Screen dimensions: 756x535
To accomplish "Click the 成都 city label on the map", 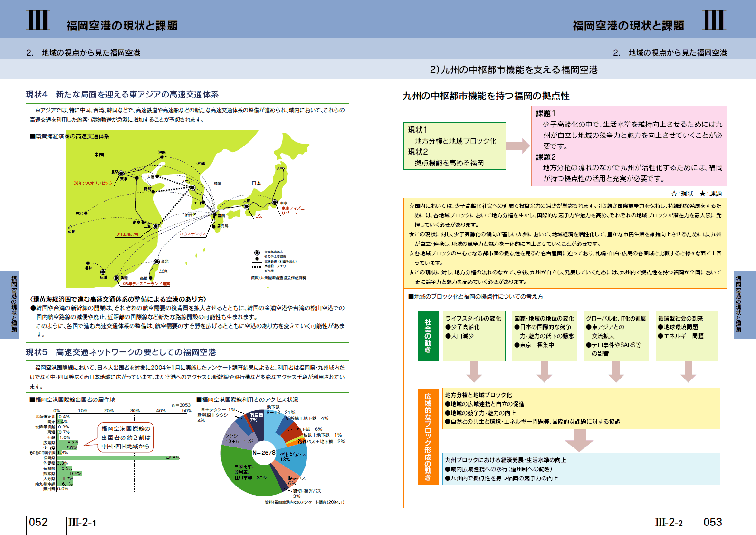I will click(x=71, y=232).
